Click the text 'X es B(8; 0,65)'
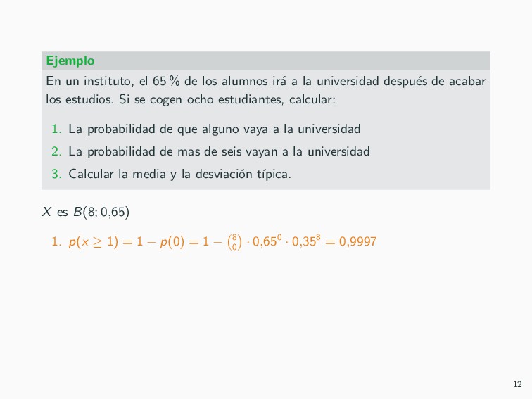The height and width of the screenshot is (399, 532). (86, 212)
